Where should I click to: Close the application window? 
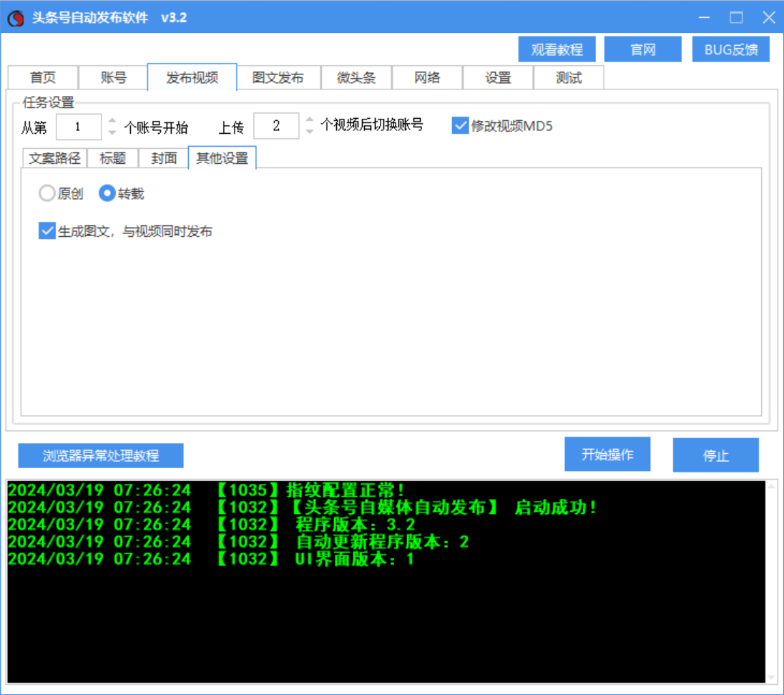pyautogui.click(x=768, y=17)
